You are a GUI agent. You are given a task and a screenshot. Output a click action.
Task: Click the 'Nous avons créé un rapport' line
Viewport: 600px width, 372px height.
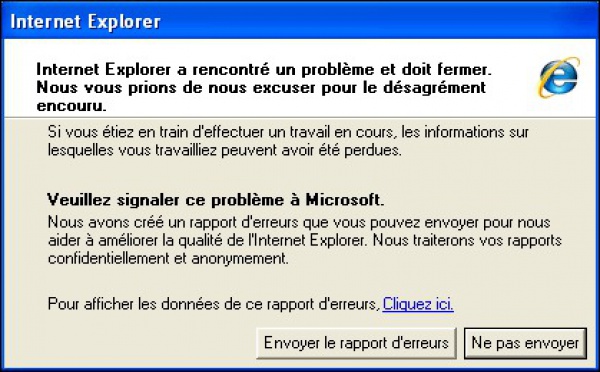(x=299, y=223)
